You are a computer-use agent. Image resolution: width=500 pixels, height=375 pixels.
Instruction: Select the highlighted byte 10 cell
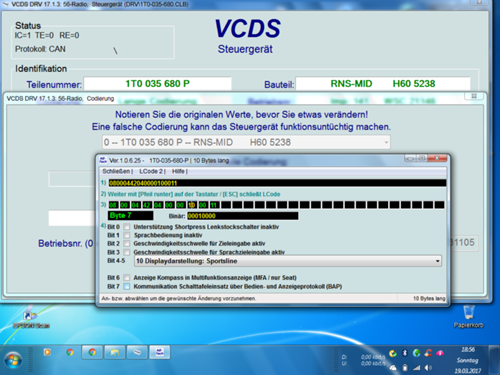(x=192, y=205)
